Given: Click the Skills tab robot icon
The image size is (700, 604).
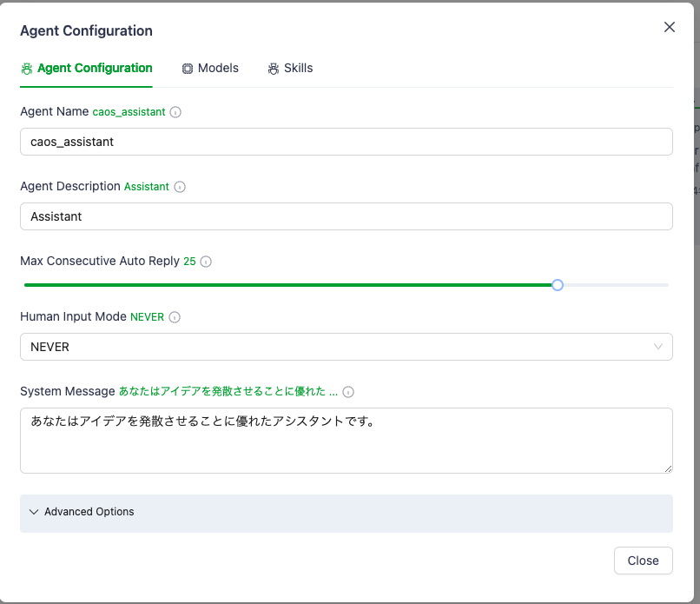Looking at the screenshot, I should pos(274,69).
